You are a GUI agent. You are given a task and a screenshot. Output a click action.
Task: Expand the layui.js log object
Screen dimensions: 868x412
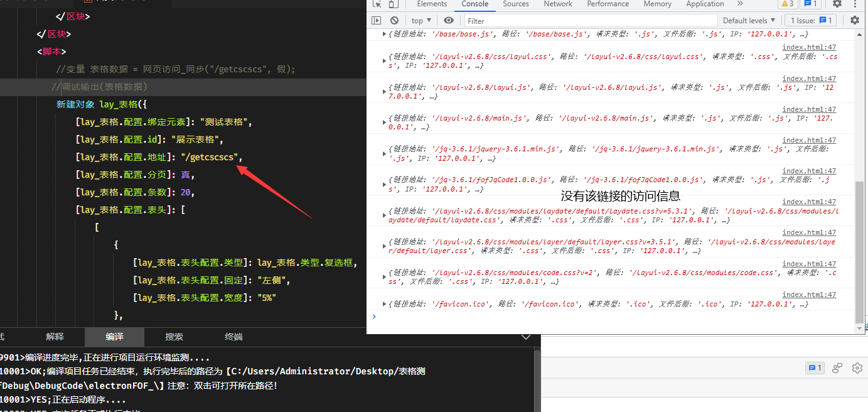click(x=385, y=92)
